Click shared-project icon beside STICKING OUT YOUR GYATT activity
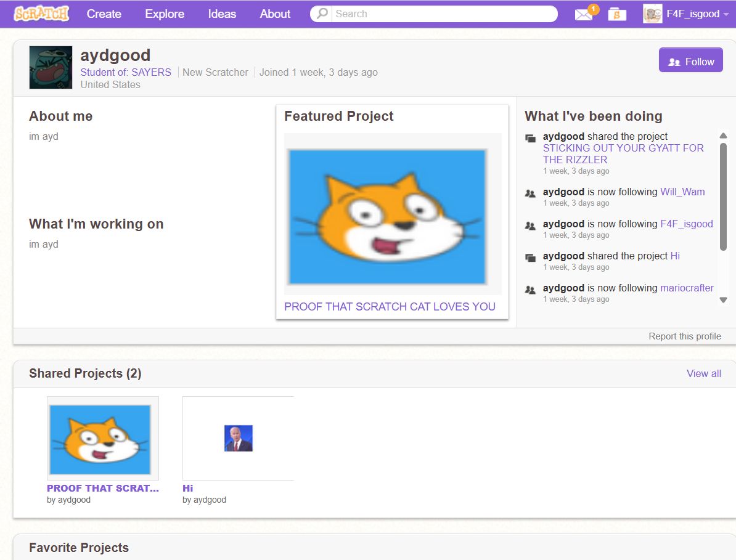 (530, 139)
